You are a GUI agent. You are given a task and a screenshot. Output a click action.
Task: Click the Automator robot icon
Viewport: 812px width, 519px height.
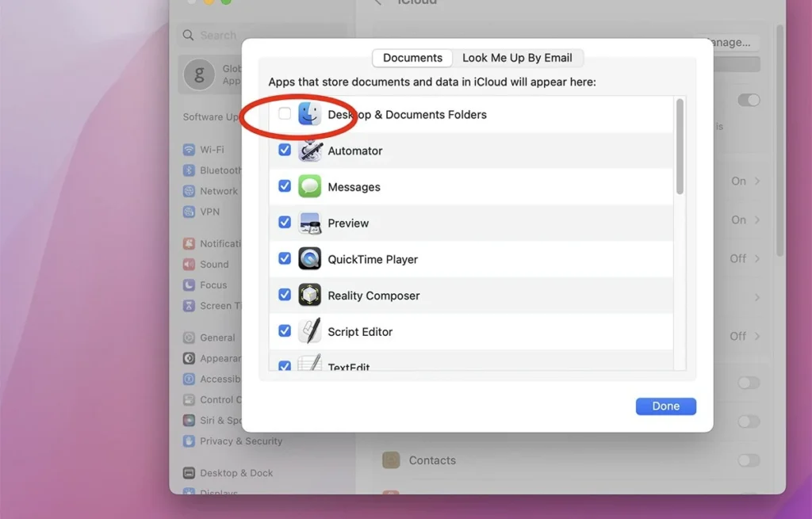click(x=310, y=150)
